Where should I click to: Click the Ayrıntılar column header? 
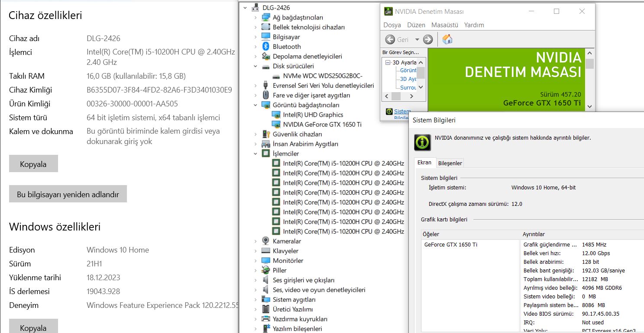[x=582, y=234]
